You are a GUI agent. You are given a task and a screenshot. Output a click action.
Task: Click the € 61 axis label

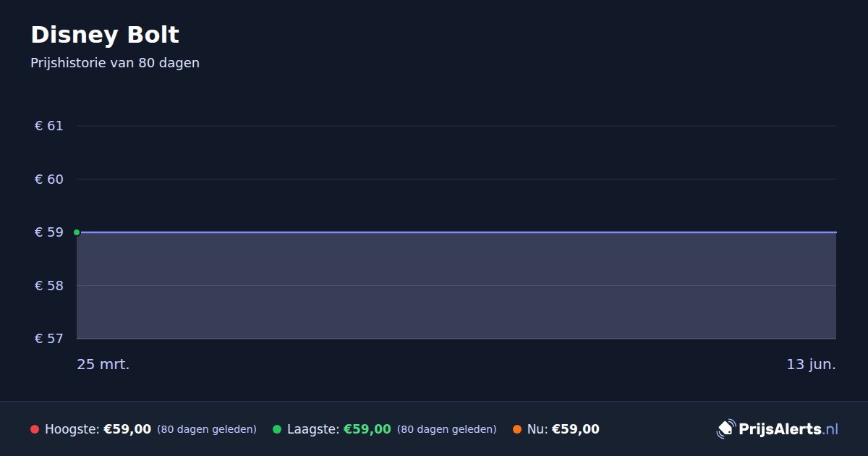(x=49, y=126)
